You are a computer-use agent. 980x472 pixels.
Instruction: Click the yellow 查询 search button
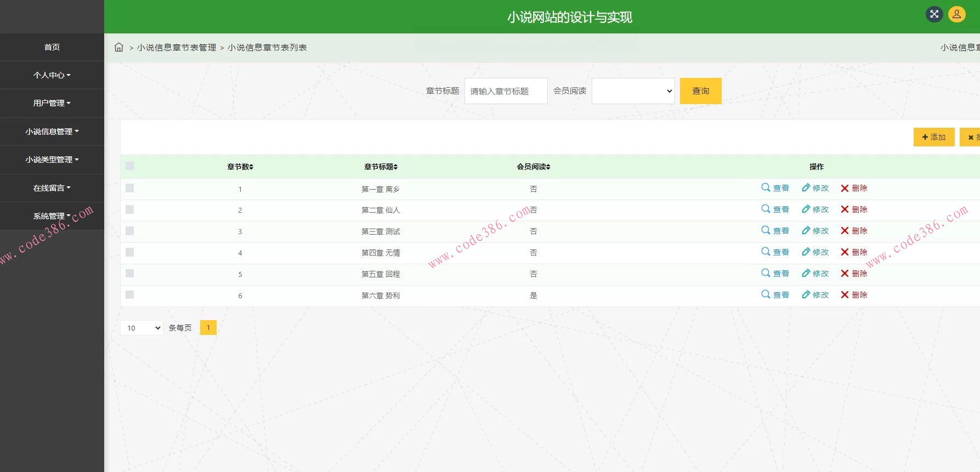pyautogui.click(x=701, y=91)
